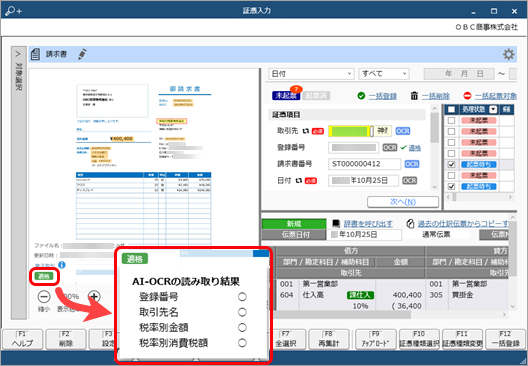The width and height of the screenshot is (528, 366).
Task: Click the F11 証憑種類変更 function key
Action: click(x=462, y=339)
